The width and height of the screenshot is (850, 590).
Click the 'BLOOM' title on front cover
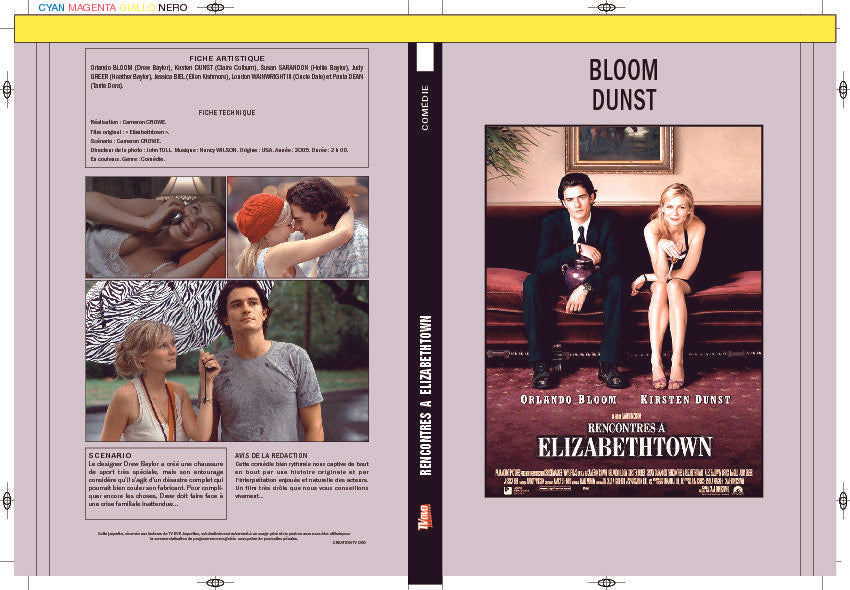[x=623, y=70]
